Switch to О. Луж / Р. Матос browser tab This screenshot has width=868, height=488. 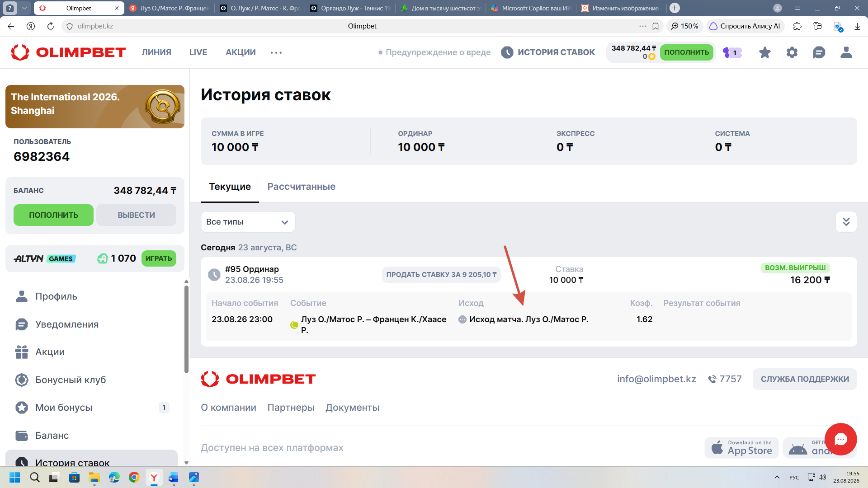260,8
